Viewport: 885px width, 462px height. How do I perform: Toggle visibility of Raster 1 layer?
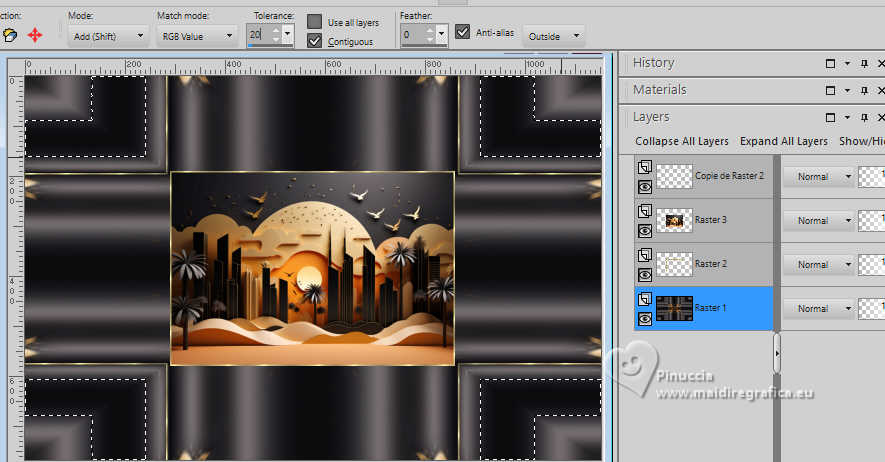click(x=645, y=318)
